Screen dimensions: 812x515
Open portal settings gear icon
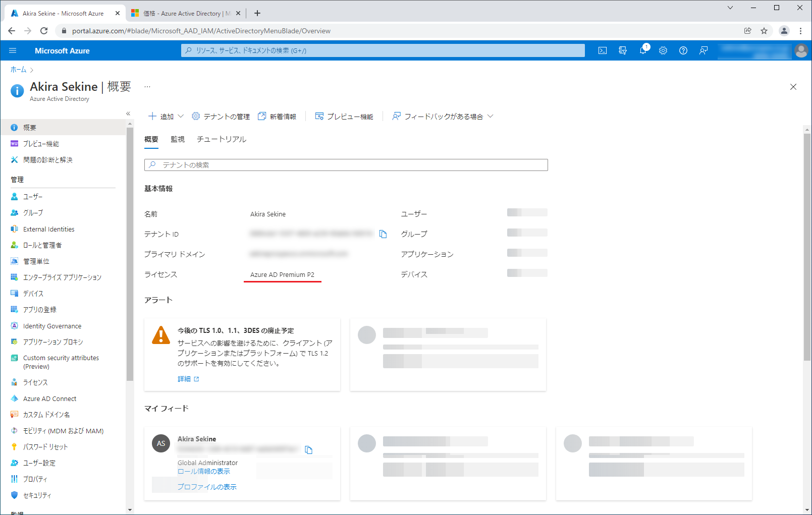click(x=663, y=50)
